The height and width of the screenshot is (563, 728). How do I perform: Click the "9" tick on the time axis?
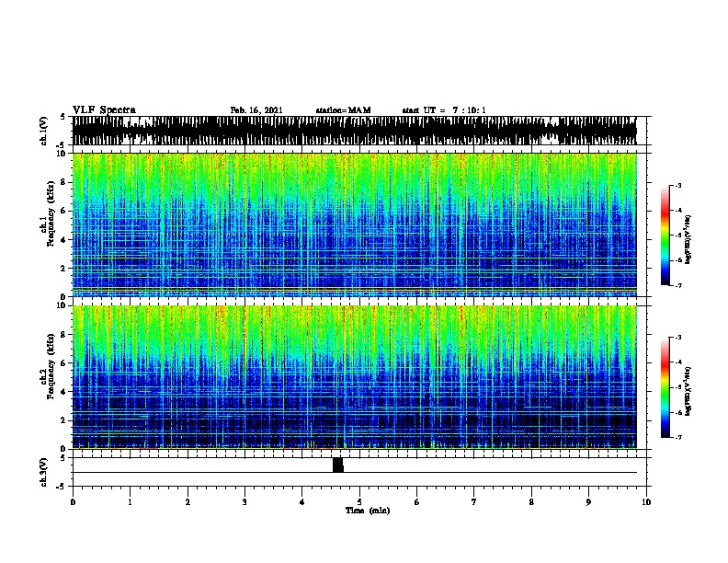[x=588, y=502]
